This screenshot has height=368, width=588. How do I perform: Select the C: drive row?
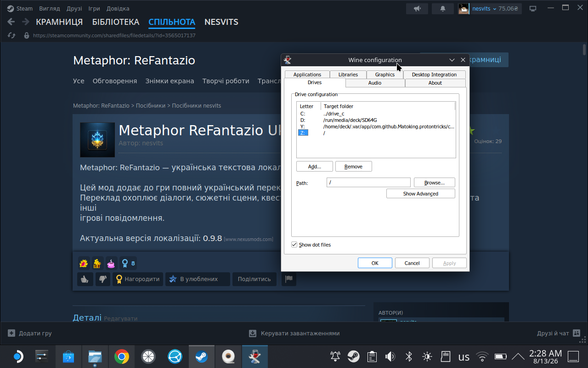pyautogui.click(x=376, y=114)
